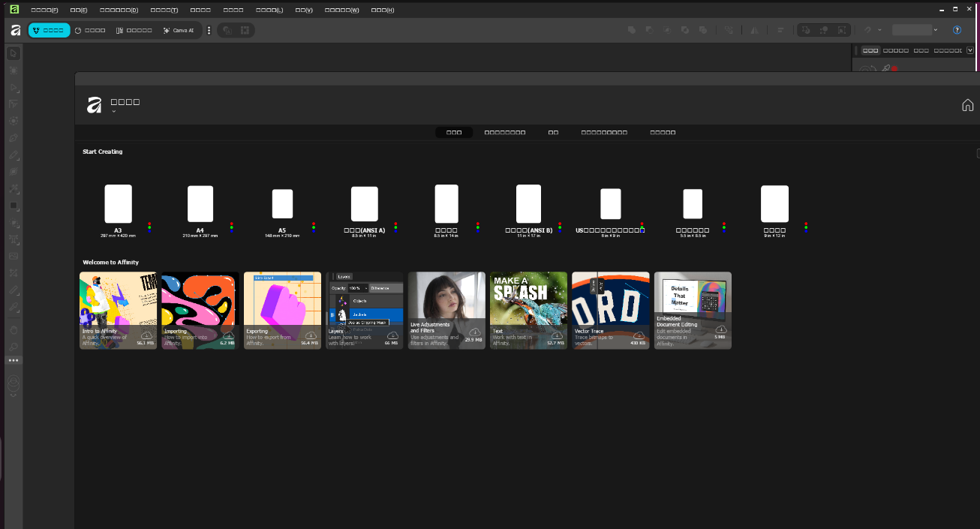Switch to the Layout persona button
Viewport: 980px width, 529px height.
tap(134, 30)
